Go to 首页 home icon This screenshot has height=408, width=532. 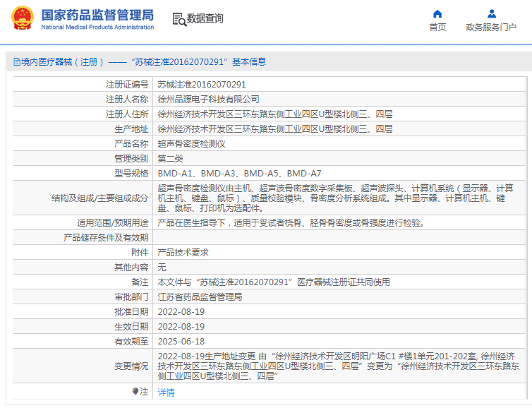[x=437, y=13]
